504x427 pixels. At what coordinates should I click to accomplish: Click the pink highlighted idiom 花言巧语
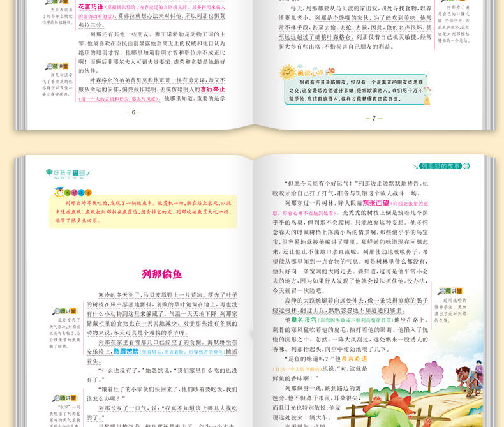pos(91,7)
